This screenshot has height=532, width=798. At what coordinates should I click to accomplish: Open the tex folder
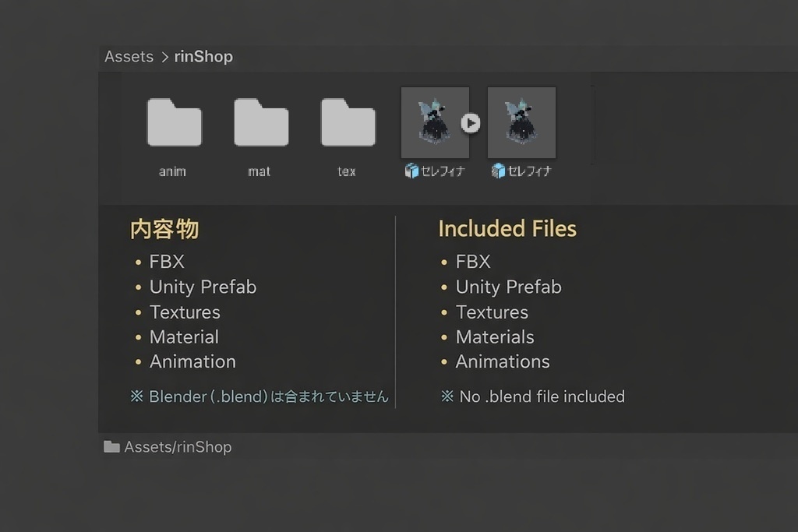(348, 122)
